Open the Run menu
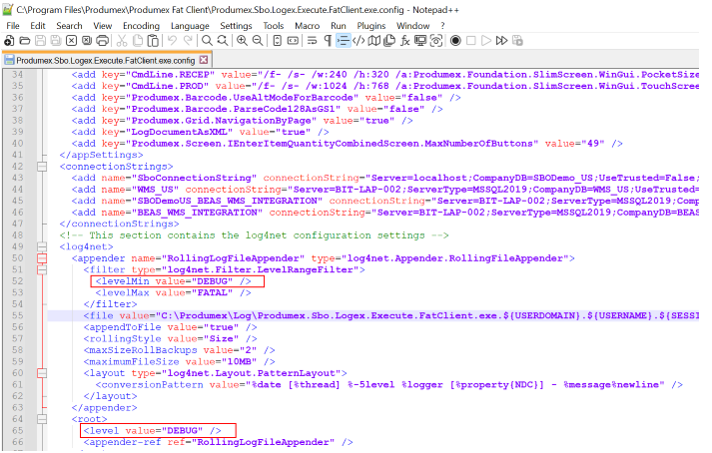Viewport: 712px width, 453px height. point(338,26)
